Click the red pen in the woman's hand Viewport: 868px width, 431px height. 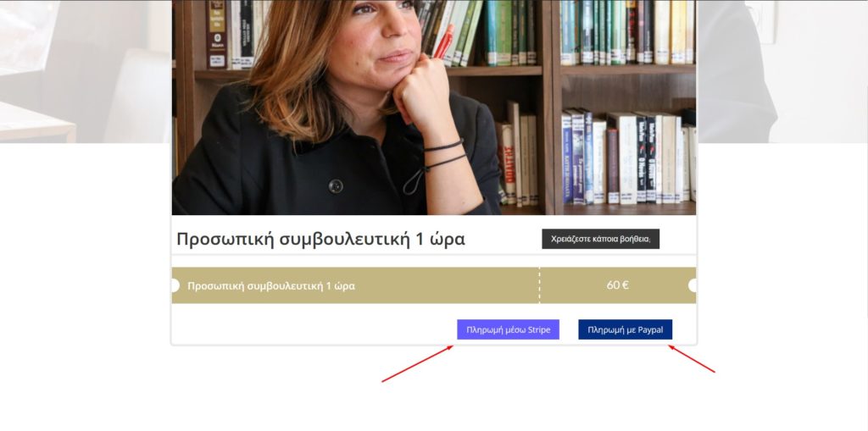pos(443,42)
